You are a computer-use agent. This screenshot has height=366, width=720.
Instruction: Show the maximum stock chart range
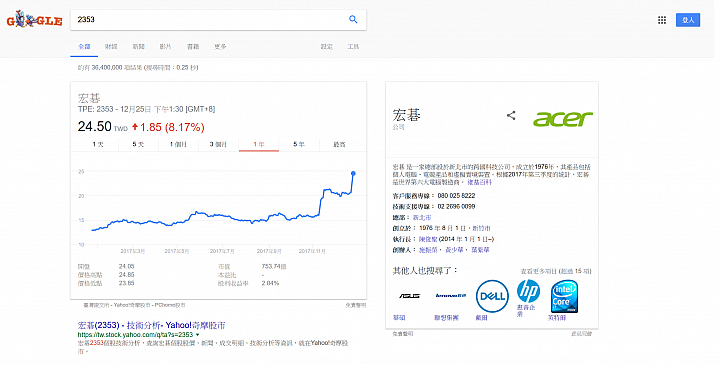click(x=339, y=144)
